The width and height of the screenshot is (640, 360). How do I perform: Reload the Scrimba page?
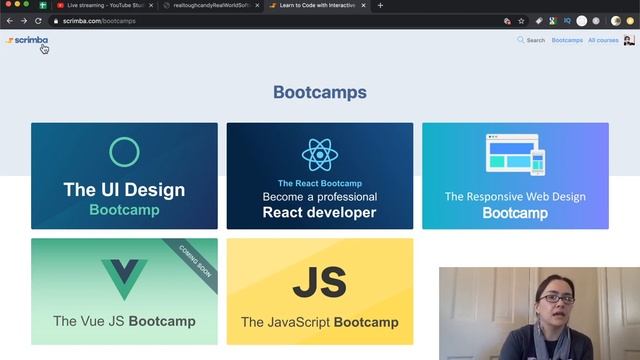[38, 21]
